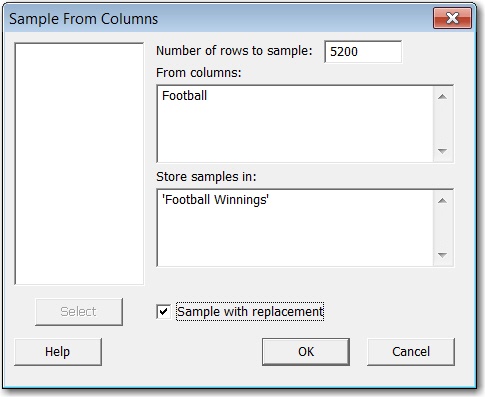This screenshot has height=397, width=485.
Task: Click the grayed-out Select button
Action: point(79,312)
